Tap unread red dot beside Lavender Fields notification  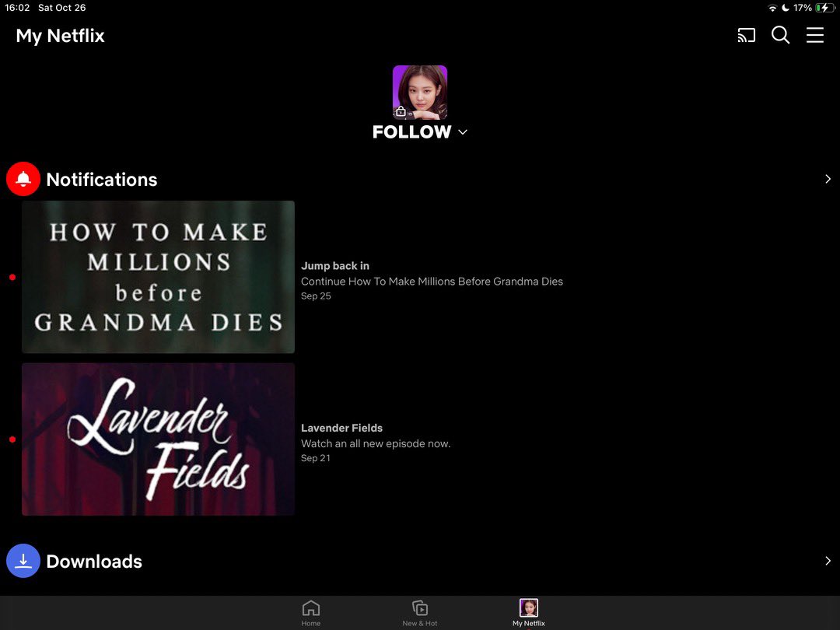coord(12,439)
